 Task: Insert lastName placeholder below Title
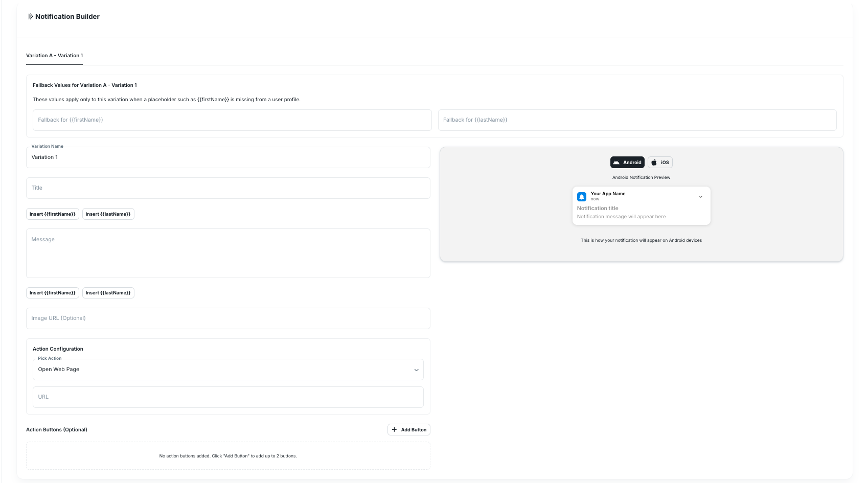(x=108, y=214)
